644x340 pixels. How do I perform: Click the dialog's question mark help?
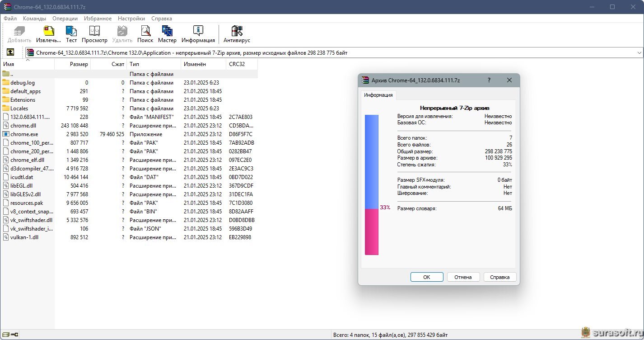tap(489, 80)
